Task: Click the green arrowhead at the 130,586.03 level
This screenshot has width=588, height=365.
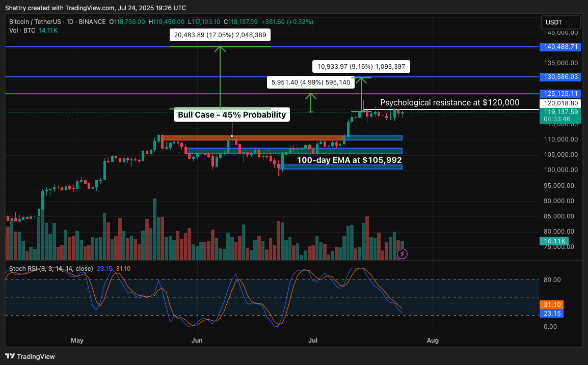Action: (361, 80)
